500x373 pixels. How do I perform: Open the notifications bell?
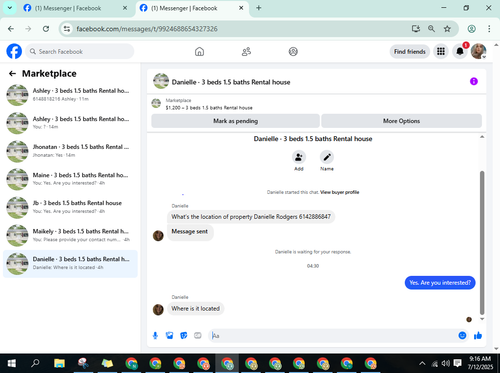coord(460,51)
